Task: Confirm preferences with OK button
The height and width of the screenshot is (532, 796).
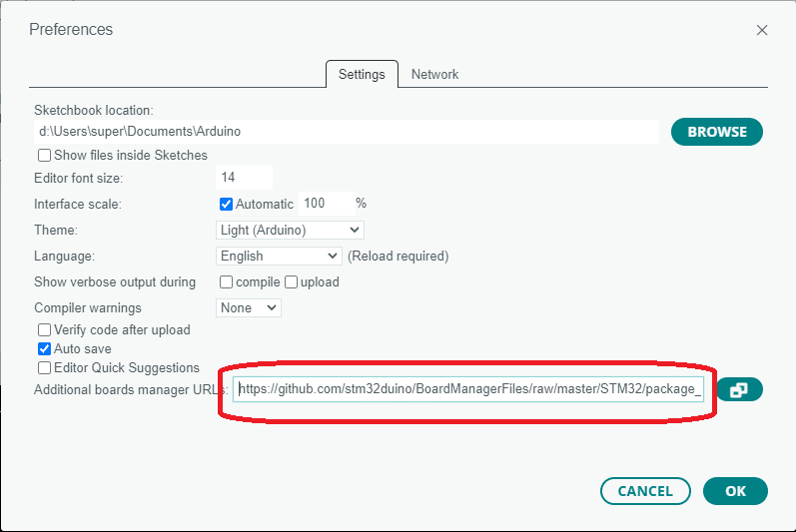Action: (x=735, y=491)
